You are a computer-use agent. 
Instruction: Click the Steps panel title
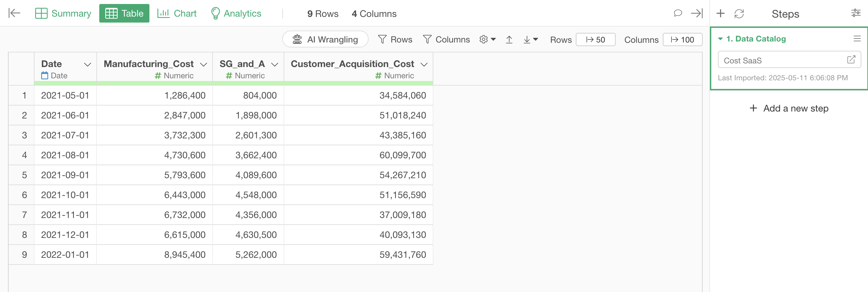click(x=785, y=14)
